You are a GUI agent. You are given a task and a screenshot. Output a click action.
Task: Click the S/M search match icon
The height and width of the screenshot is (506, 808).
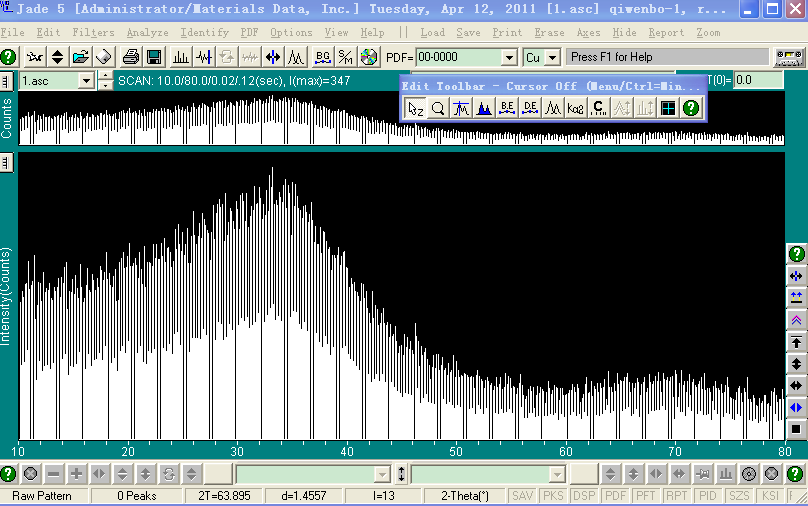[x=345, y=57]
